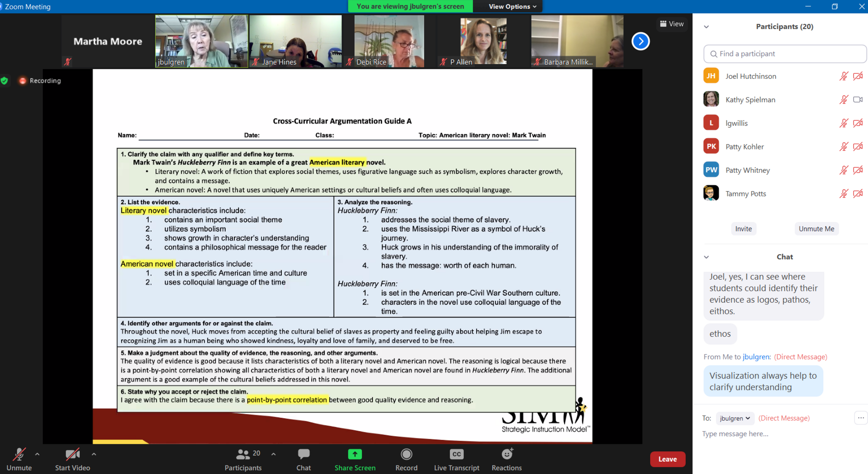Image resolution: width=868 pixels, height=474 pixels.
Task: Click the green encryption shield icon
Action: 5,81
